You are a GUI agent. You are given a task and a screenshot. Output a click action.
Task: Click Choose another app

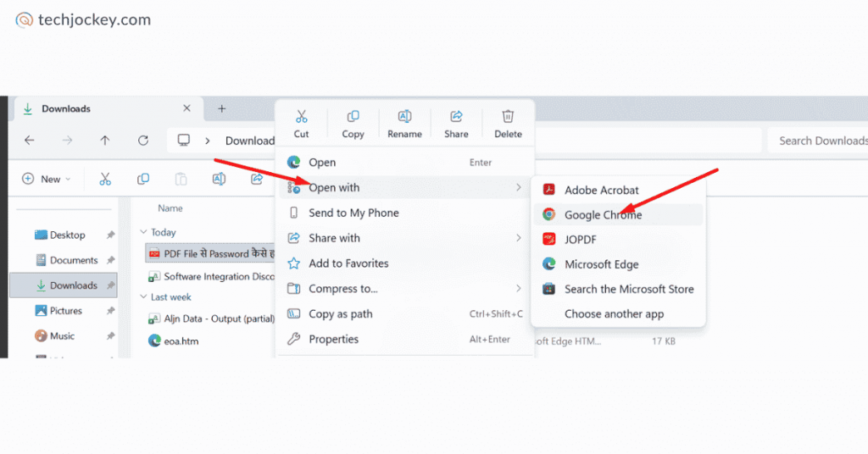pyautogui.click(x=618, y=314)
